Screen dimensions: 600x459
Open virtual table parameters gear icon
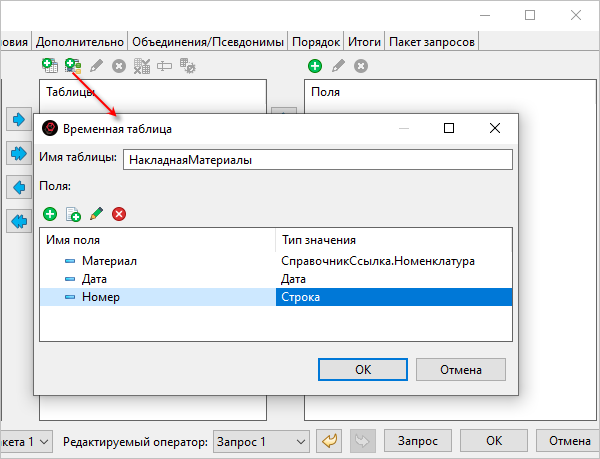[x=188, y=66]
